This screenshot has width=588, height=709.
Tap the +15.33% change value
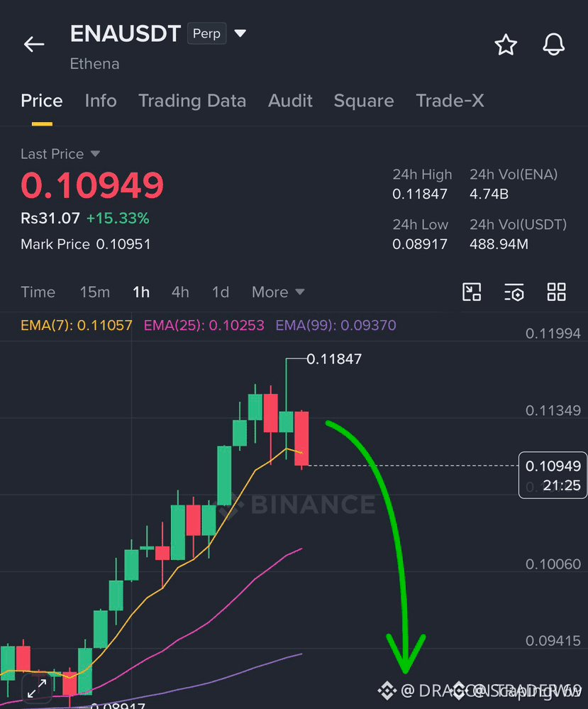118,219
